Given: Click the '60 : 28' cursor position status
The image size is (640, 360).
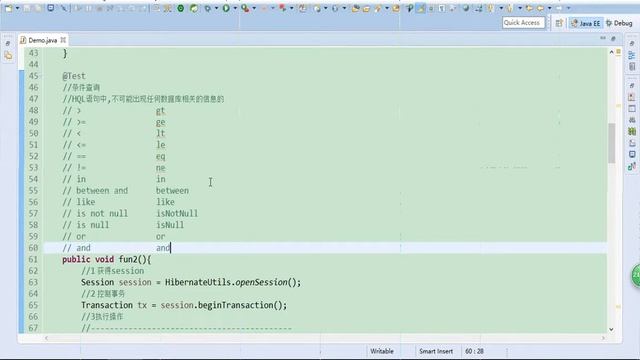Looking at the screenshot, I should [474, 351].
